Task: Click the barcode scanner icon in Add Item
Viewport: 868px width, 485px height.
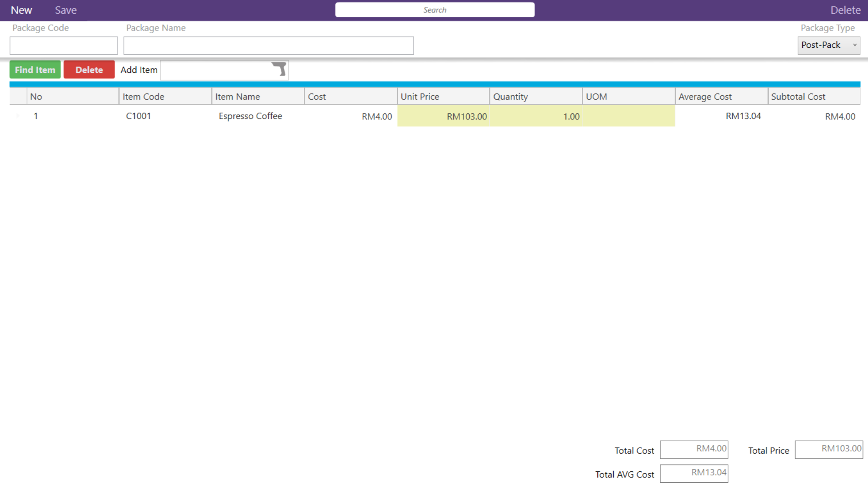Action: [x=279, y=69]
